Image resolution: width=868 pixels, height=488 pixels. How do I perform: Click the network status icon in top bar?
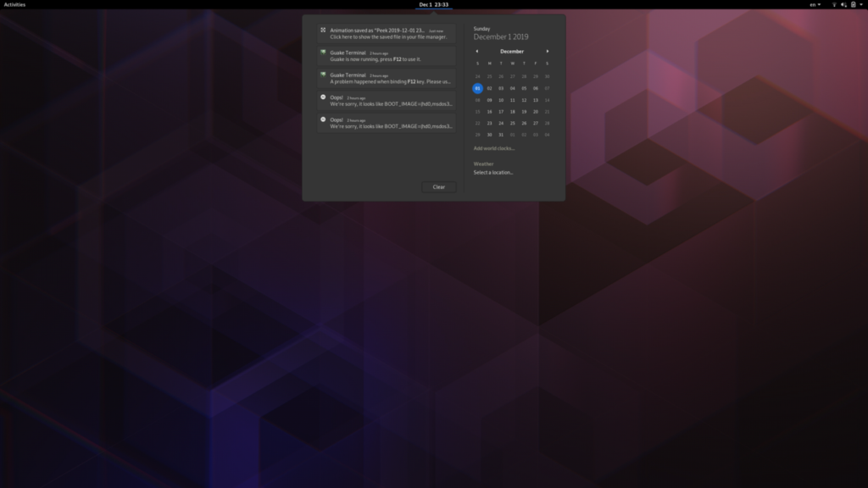[834, 4]
